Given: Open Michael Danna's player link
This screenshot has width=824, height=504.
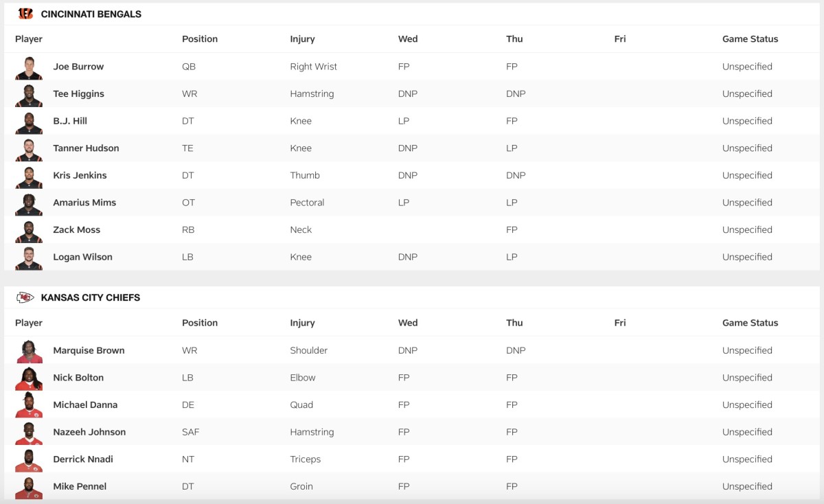Looking at the screenshot, I should (85, 405).
